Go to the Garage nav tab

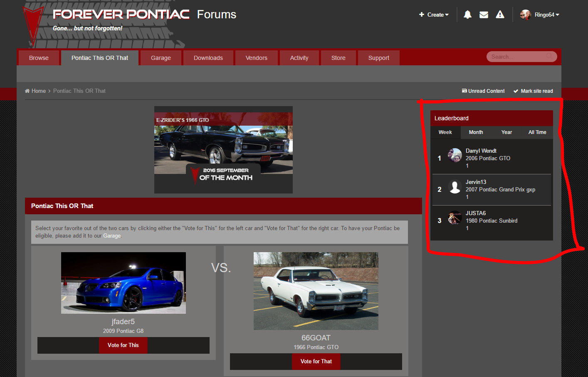161,58
